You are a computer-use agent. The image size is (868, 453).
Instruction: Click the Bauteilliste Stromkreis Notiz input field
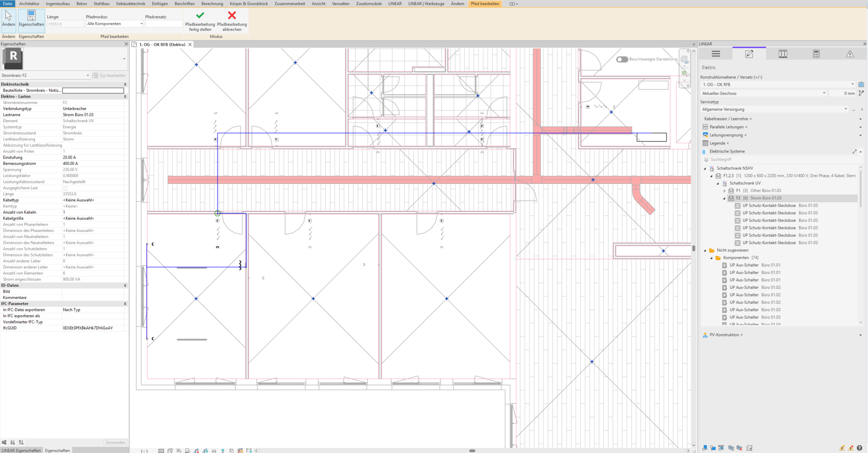pos(93,91)
